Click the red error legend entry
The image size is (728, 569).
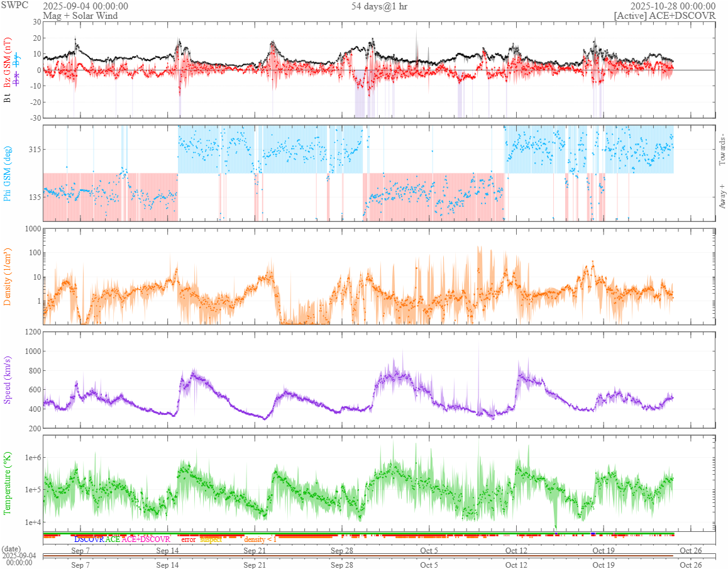[189, 539]
